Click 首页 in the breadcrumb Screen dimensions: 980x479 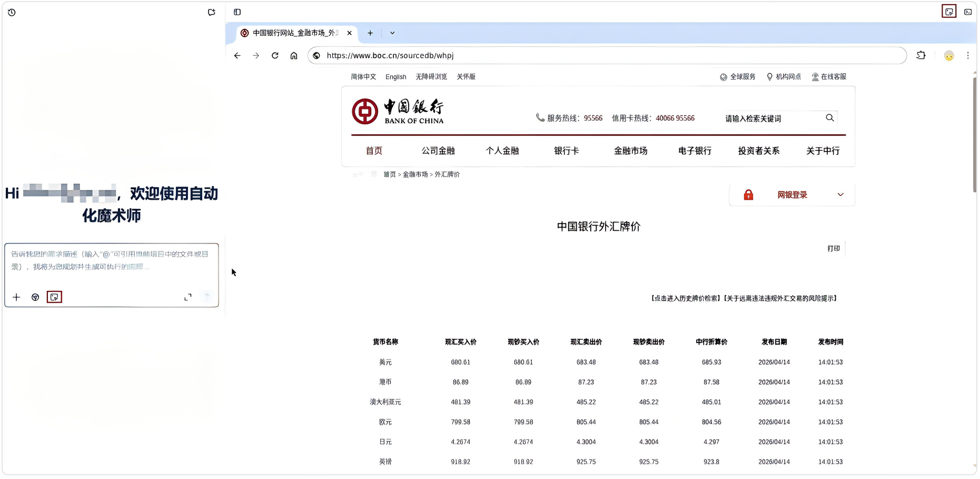tap(390, 174)
